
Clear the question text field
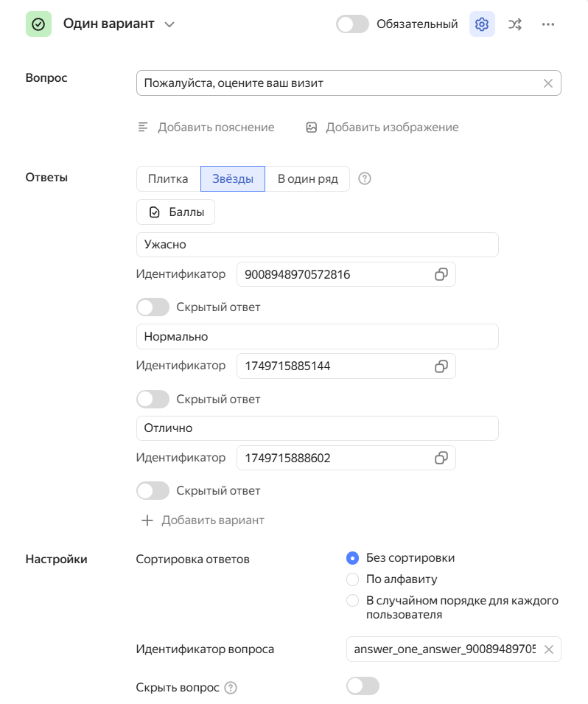click(548, 83)
